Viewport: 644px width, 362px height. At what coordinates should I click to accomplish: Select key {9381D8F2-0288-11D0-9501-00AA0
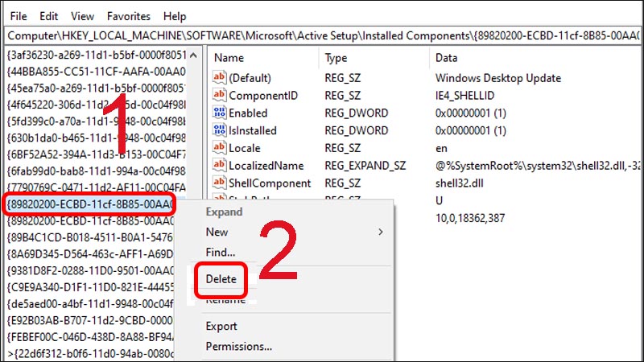tap(90, 271)
